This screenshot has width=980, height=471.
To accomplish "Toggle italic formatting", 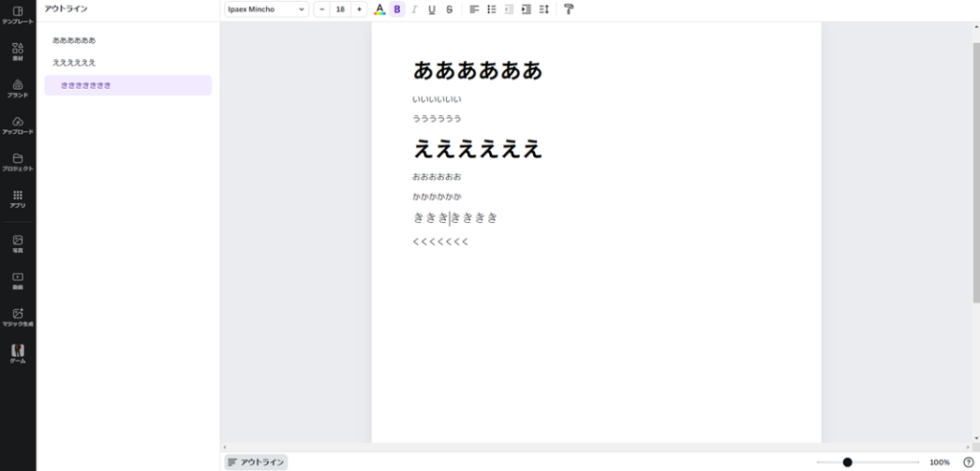I will (414, 10).
